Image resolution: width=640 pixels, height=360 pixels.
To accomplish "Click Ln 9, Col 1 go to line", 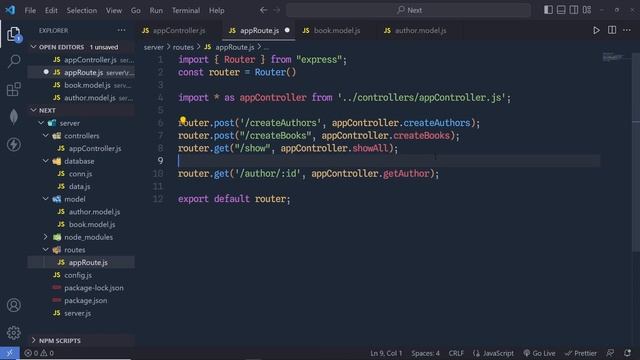I will [386, 353].
